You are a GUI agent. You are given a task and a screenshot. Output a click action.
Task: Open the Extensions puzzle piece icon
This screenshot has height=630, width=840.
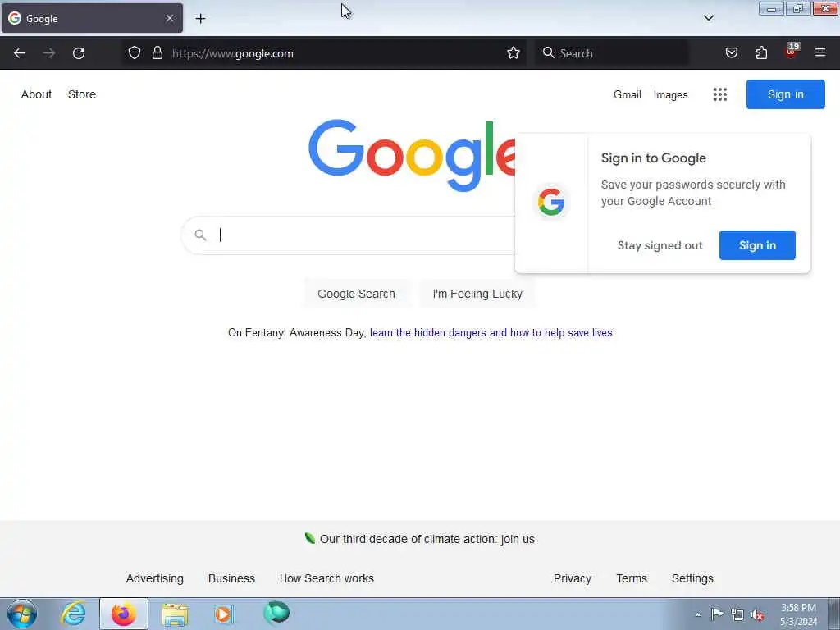click(x=761, y=53)
